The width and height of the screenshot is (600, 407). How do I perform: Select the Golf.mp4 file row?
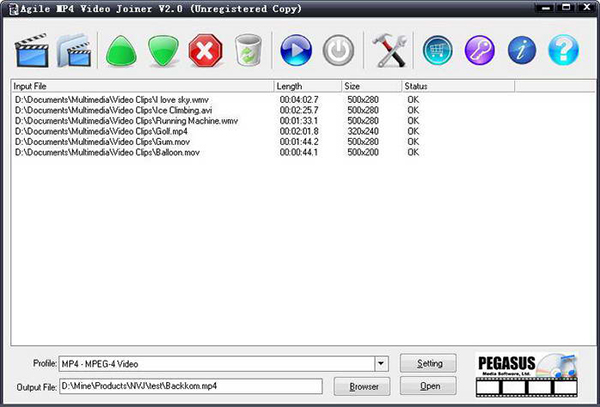pos(100,131)
